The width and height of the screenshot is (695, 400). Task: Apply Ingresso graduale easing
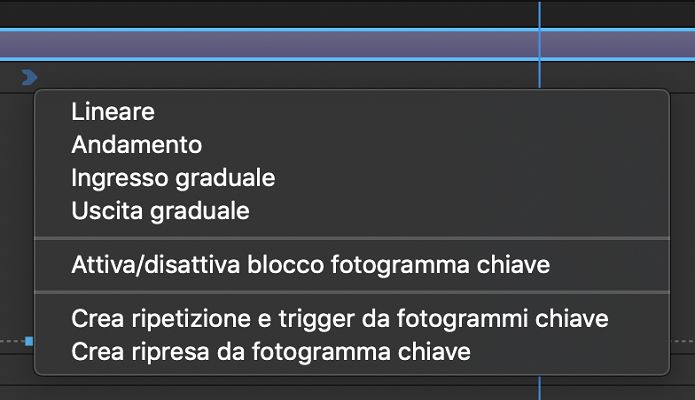(173, 178)
